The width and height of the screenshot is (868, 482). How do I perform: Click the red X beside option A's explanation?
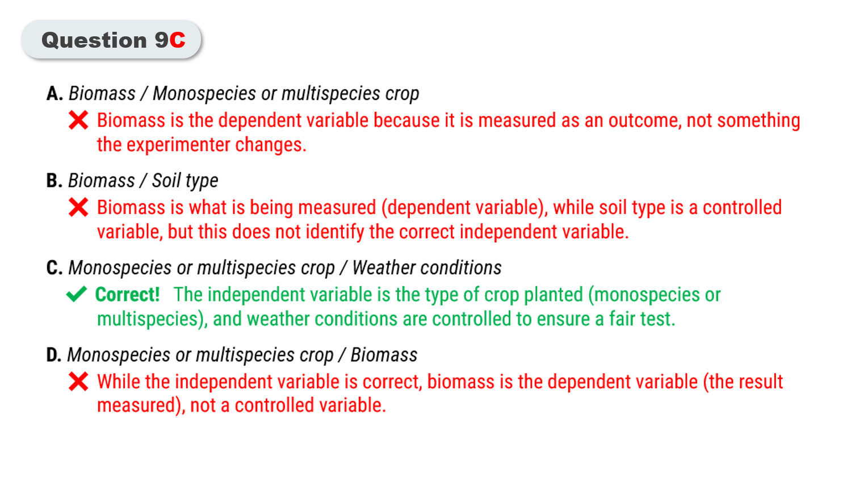coord(78,120)
